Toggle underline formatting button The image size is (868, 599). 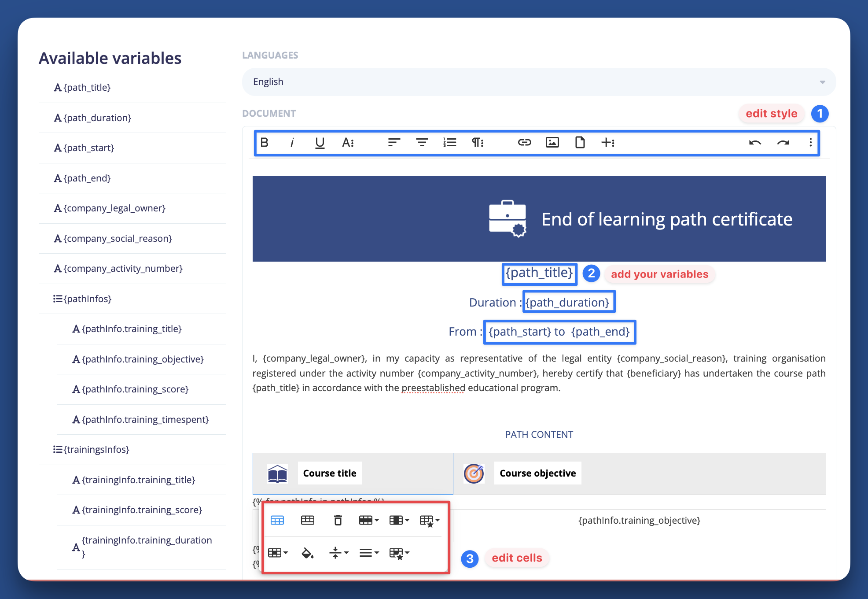(320, 142)
